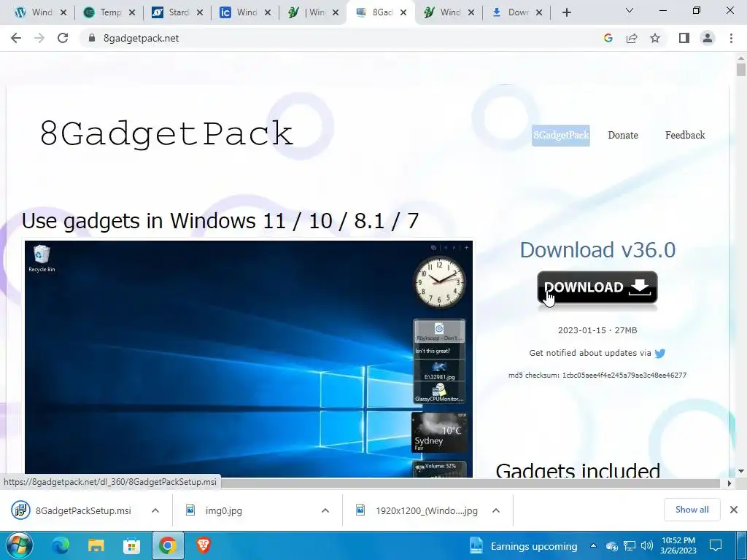Click the Chrome taskbar icon
This screenshot has height=560, width=747.
(168, 545)
